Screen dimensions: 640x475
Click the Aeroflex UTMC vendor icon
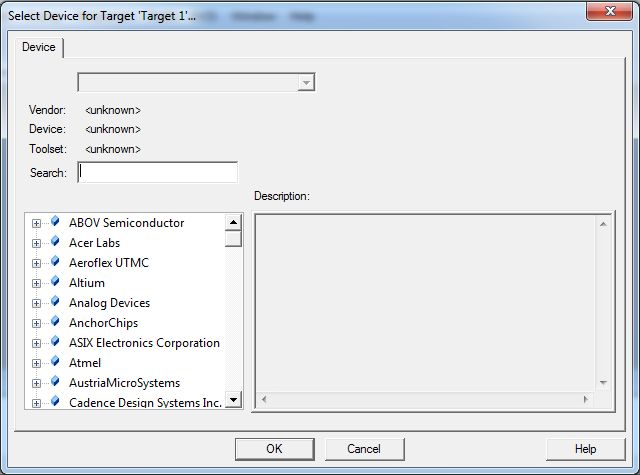coord(55,263)
